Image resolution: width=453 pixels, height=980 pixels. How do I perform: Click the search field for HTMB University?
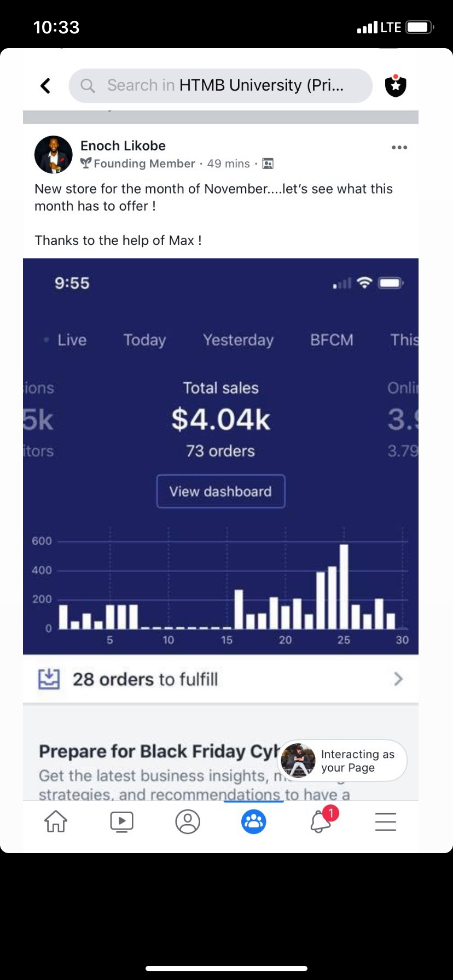coord(220,86)
